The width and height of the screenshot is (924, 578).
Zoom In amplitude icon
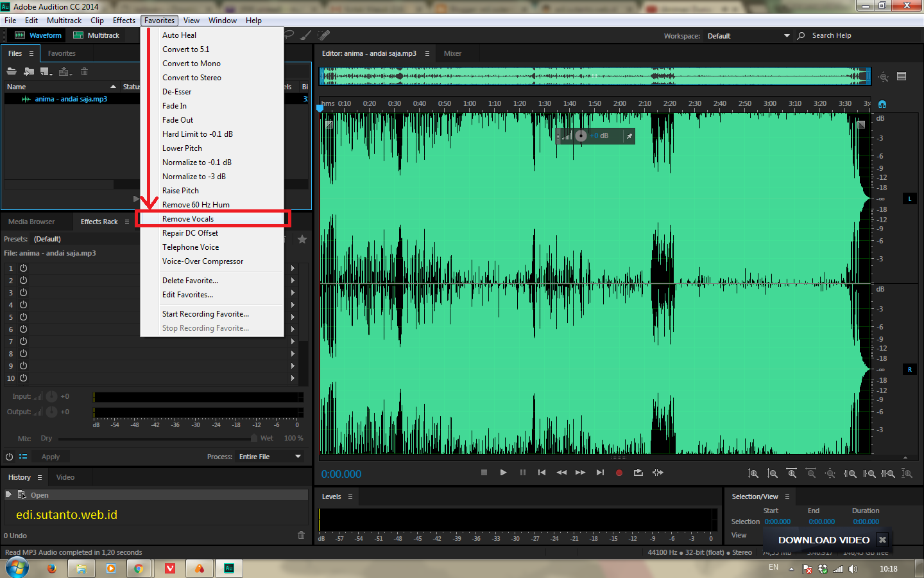tap(753, 473)
